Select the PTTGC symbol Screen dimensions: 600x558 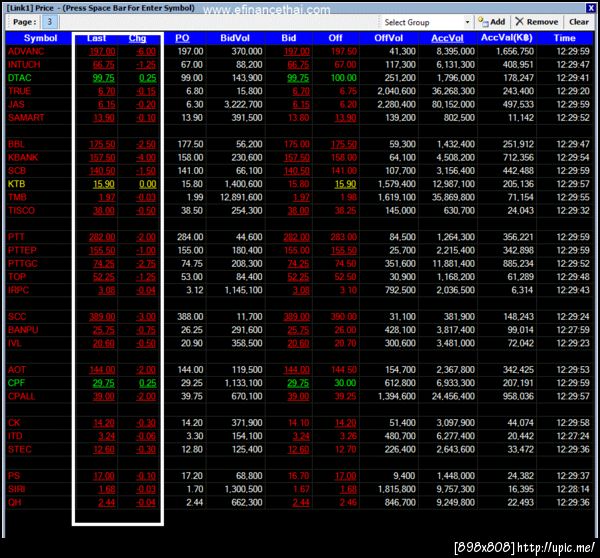point(23,264)
